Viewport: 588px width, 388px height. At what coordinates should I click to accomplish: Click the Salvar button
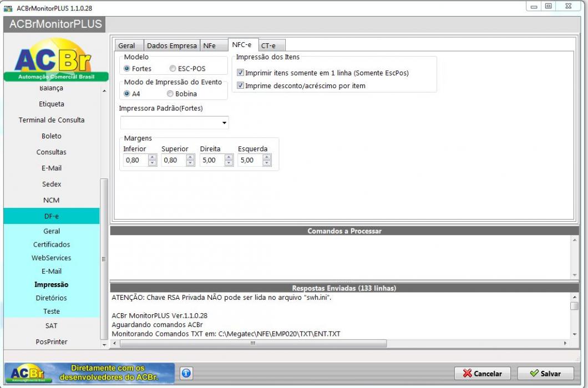(546, 374)
